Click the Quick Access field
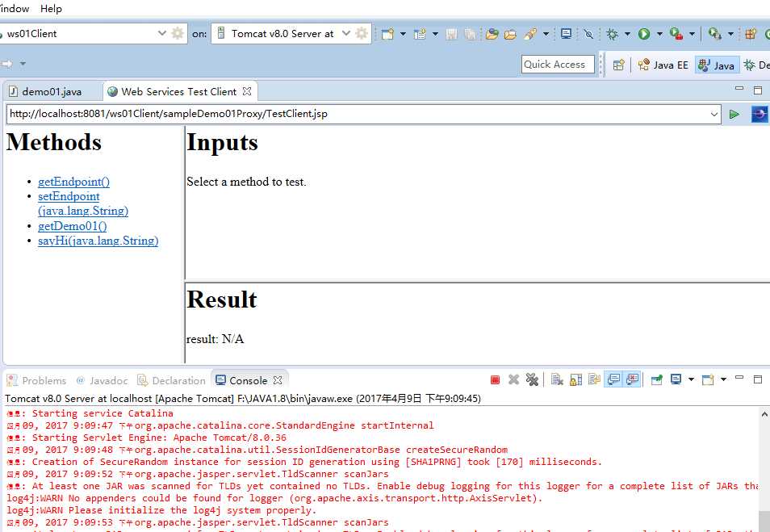The image size is (770, 532). click(558, 65)
